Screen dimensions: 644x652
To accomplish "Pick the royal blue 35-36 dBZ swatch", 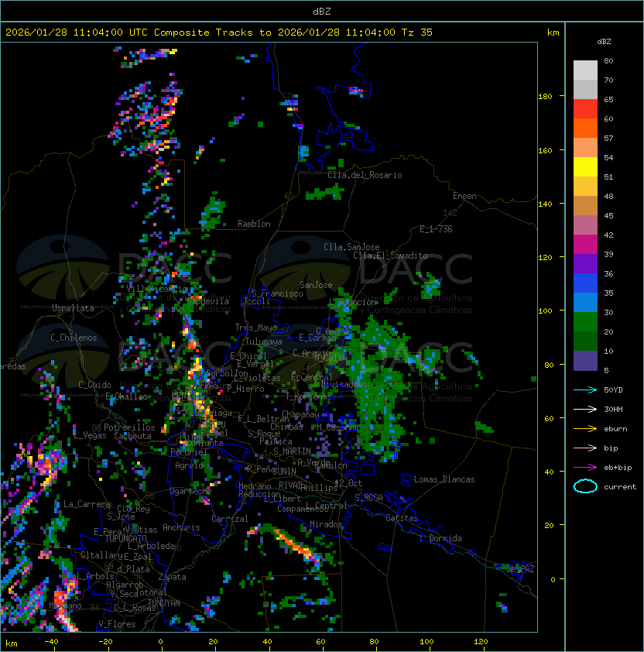I will pyautogui.click(x=585, y=283).
